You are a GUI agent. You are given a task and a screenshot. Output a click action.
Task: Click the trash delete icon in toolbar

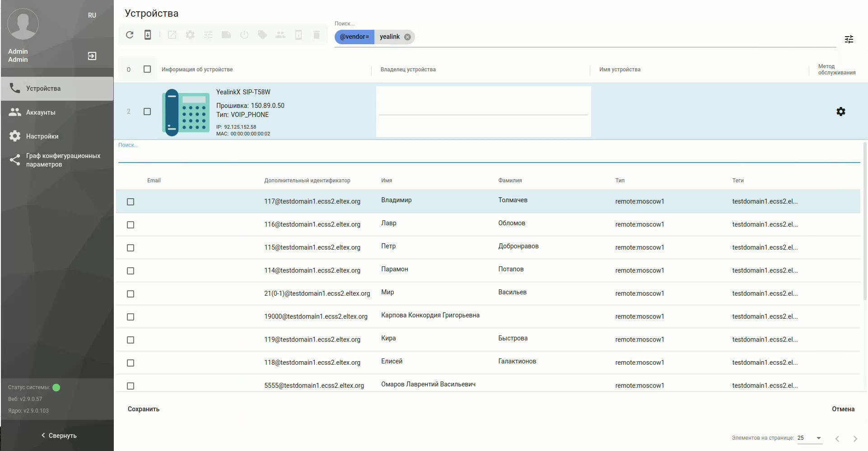coord(317,35)
